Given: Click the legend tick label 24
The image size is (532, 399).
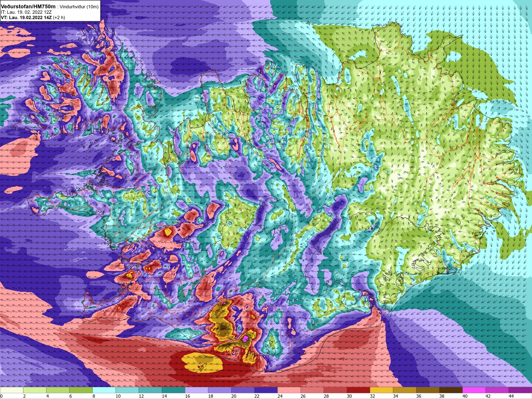Looking at the screenshot, I should [x=280, y=396].
